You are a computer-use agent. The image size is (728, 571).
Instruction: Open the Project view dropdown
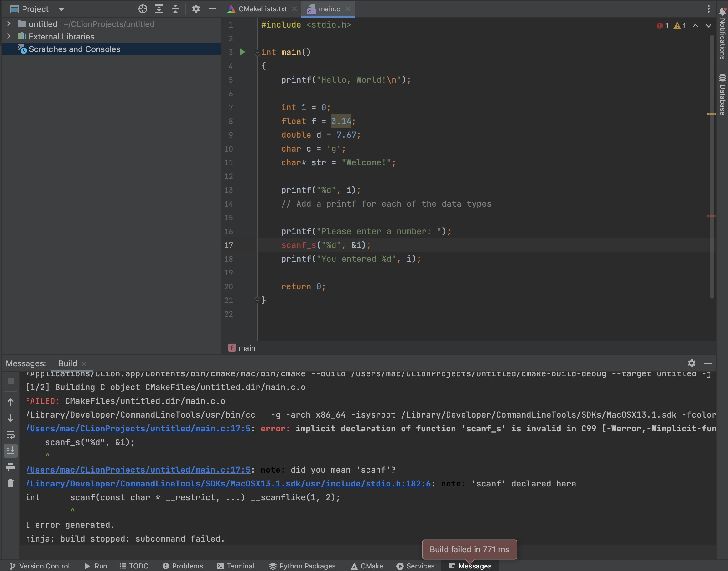tap(61, 9)
